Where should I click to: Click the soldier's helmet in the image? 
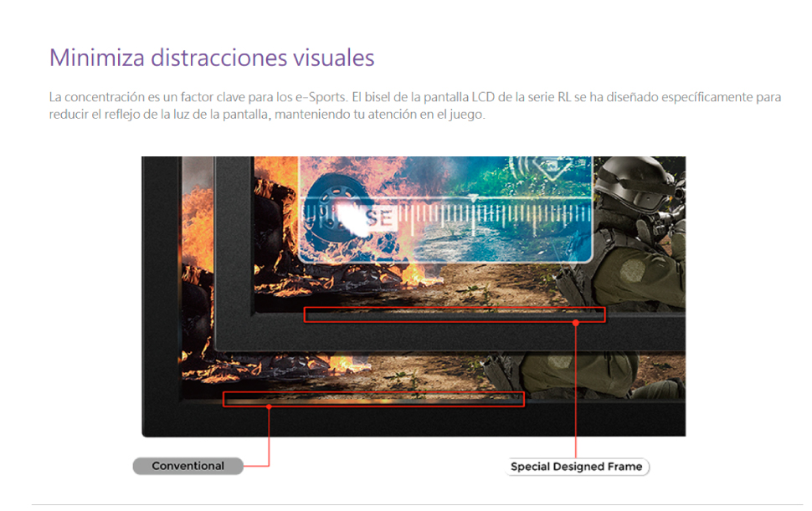coord(638,180)
